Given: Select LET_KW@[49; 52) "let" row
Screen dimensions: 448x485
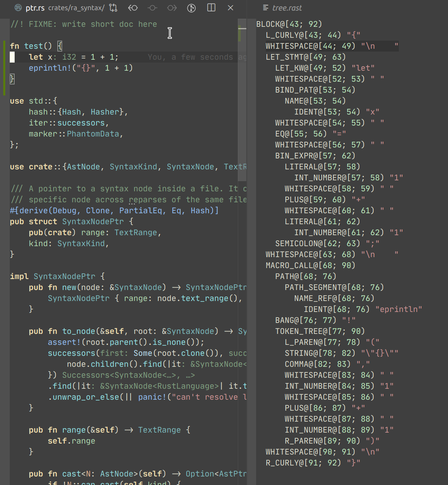Looking at the screenshot, I should (325, 68).
